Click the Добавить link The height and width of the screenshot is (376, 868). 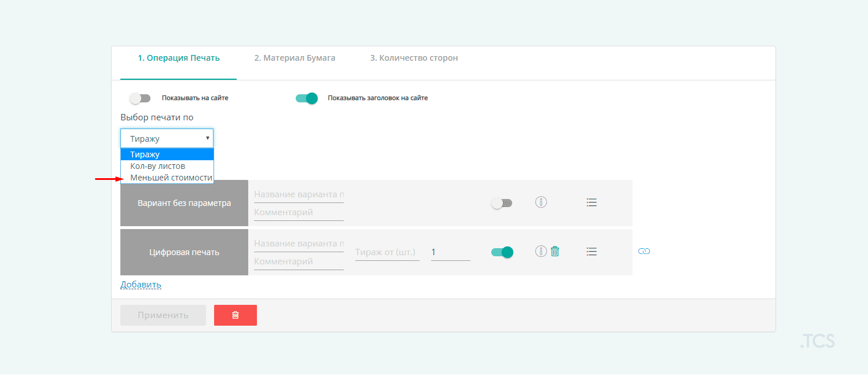[x=141, y=285]
